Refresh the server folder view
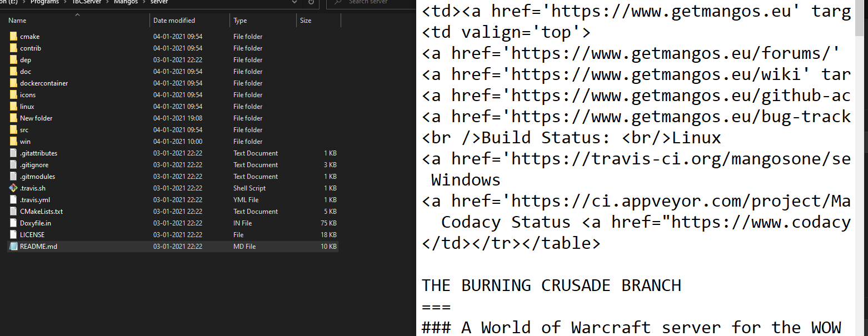 pyautogui.click(x=312, y=3)
